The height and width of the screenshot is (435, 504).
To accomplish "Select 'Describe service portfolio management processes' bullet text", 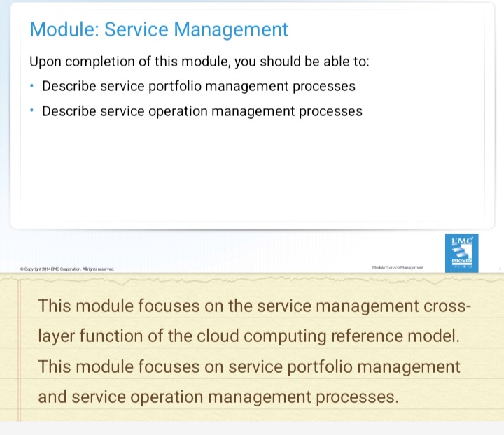I will pos(199,86).
